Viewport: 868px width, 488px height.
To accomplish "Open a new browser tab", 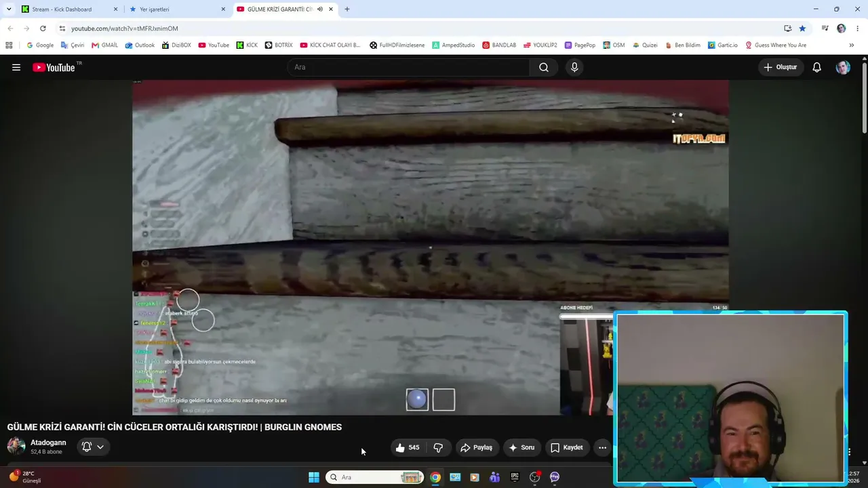I will (x=347, y=9).
